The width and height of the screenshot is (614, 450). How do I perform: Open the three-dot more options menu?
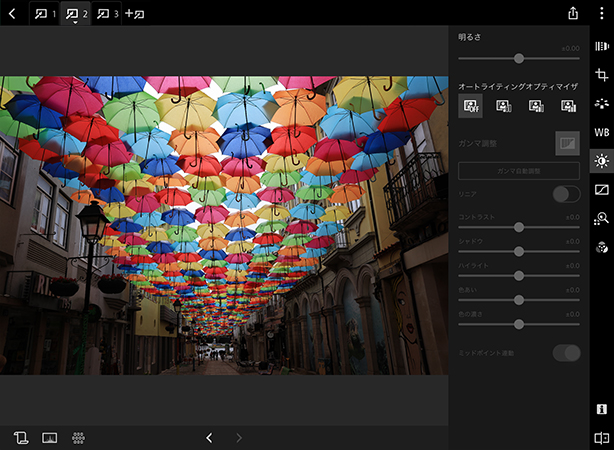tap(601, 13)
